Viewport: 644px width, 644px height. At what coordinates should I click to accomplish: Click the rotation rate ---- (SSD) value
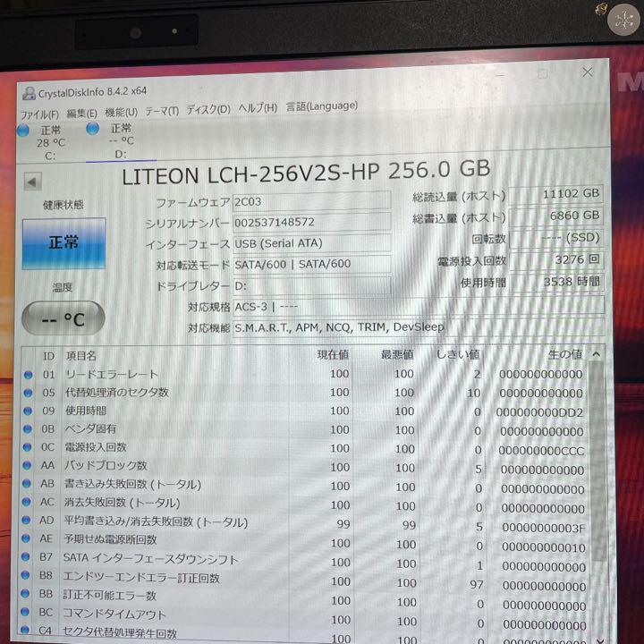[556, 238]
